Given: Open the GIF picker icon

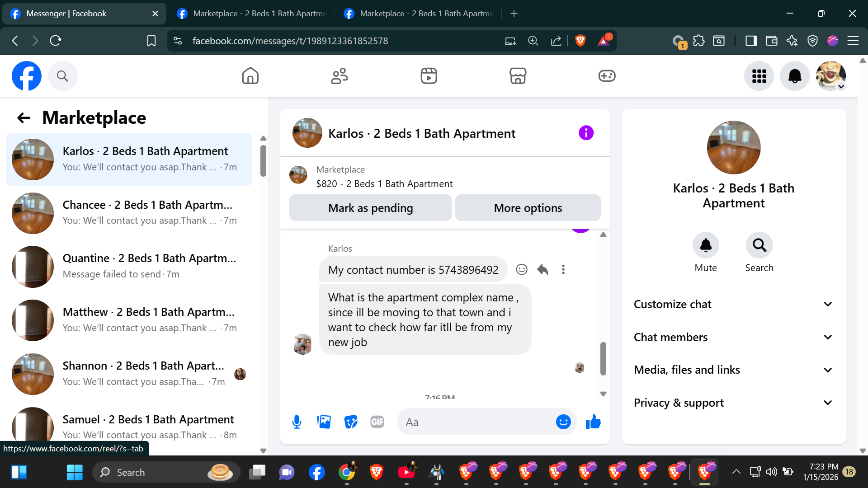Looking at the screenshot, I should coord(377,422).
